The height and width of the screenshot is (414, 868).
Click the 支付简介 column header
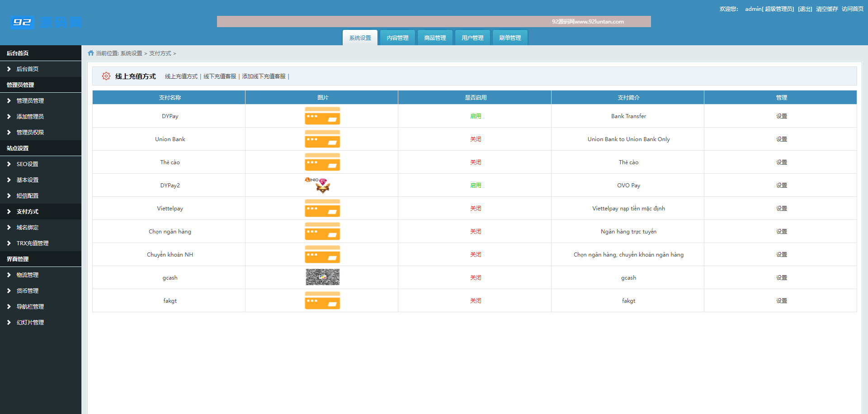pyautogui.click(x=628, y=97)
